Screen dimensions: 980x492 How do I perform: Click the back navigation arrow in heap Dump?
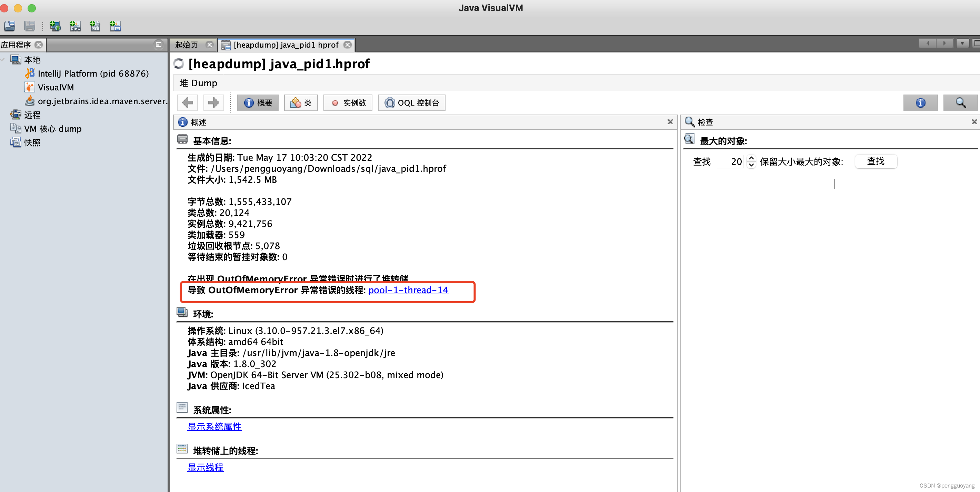point(187,103)
